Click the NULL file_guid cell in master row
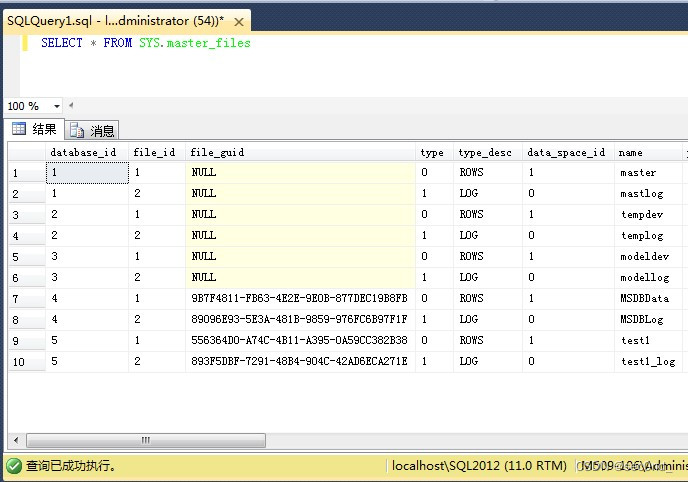Image resolution: width=688 pixels, height=482 pixels. (301, 173)
